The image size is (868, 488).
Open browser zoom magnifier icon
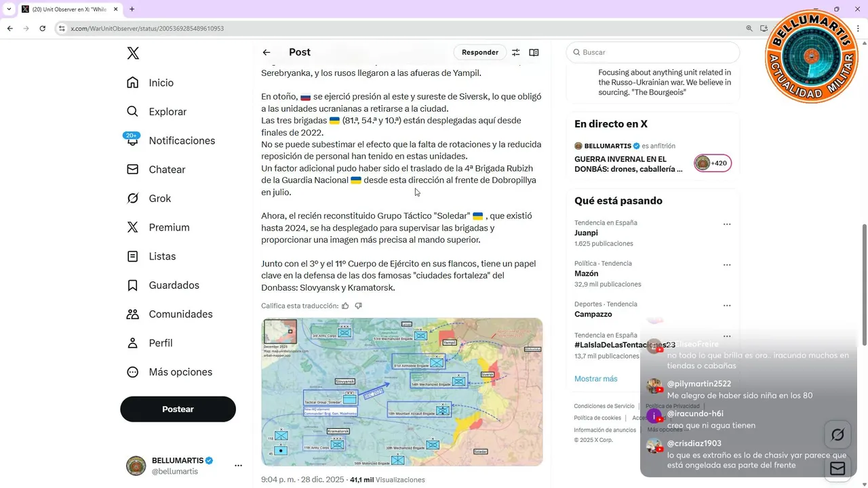pyautogui.click(x=749, y=28)
